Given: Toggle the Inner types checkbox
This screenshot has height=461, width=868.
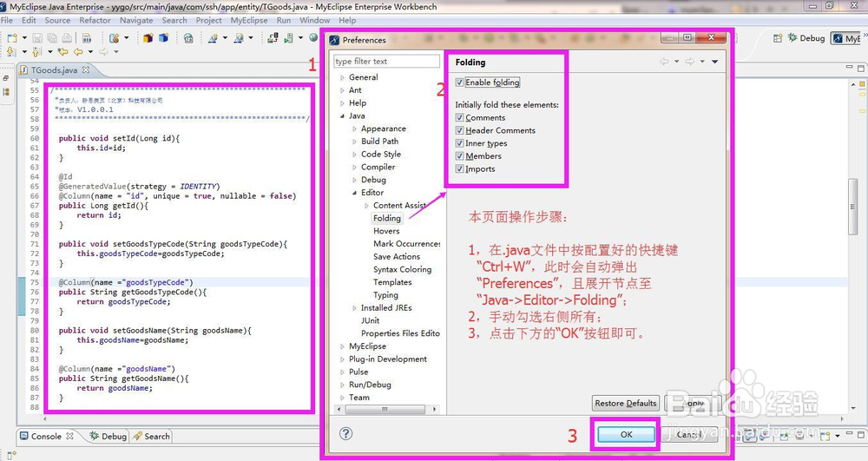Looking at the screenshot, I should click(x=459, y=142).
